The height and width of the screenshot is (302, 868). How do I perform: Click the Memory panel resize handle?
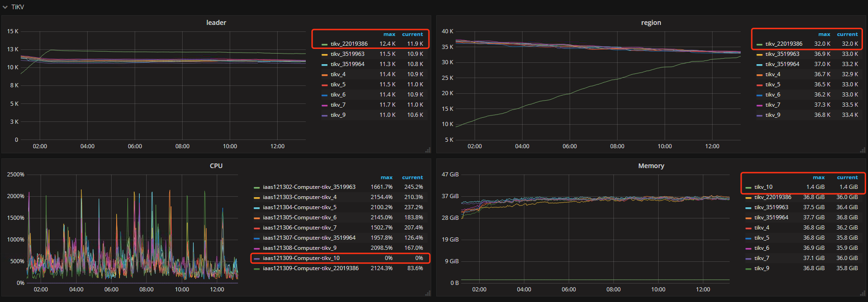pyautogui.click(x=863, y=293)
